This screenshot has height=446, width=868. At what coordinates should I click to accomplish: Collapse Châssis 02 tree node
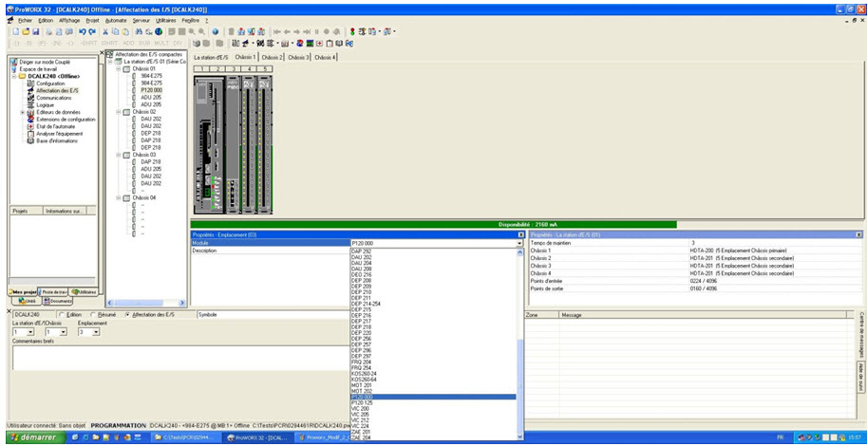(x=119, y=112)
